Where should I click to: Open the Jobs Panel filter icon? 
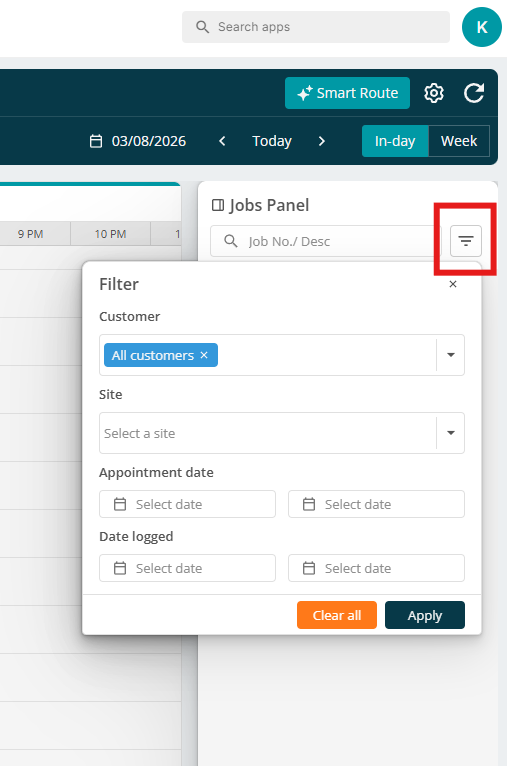click(465, 241)
